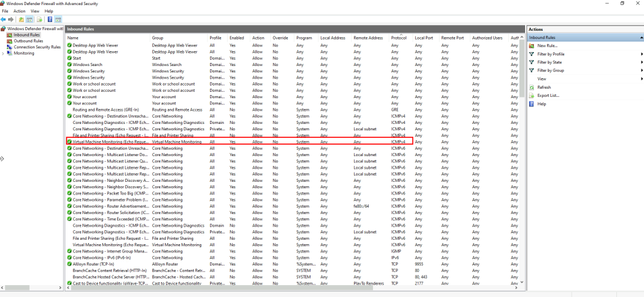Toggle the Show/Hide Action Pane toolbar icon
Screen dimensions: 644x297
coord(58,20)
